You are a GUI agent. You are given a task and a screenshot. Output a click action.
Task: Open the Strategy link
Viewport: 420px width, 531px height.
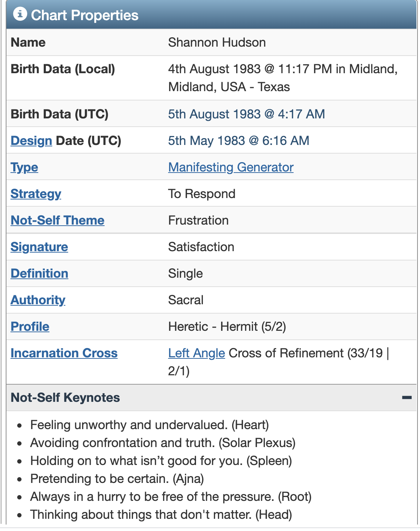(x=36, y=194)
